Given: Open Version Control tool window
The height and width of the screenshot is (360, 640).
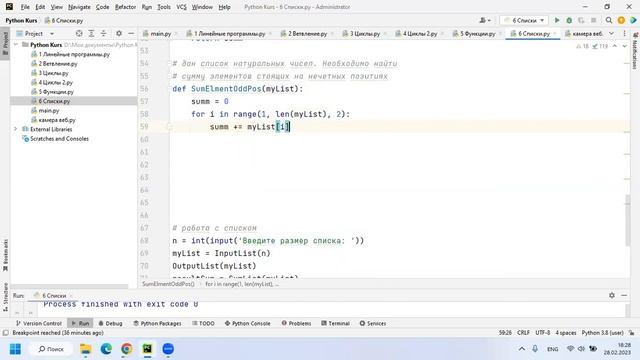Looking at the screenshot, I should [x=38, y=323].
